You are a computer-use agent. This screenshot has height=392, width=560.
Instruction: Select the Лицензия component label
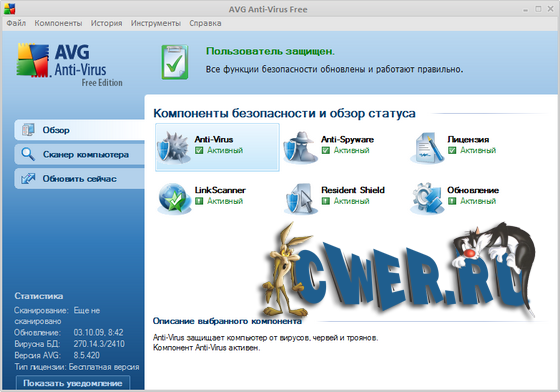tap(468, 140)
